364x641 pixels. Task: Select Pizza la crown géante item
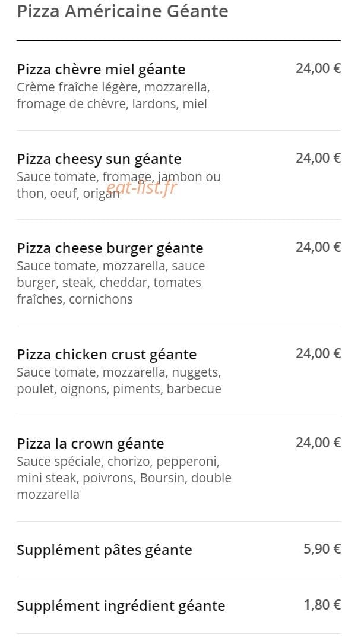coord(179,469)
